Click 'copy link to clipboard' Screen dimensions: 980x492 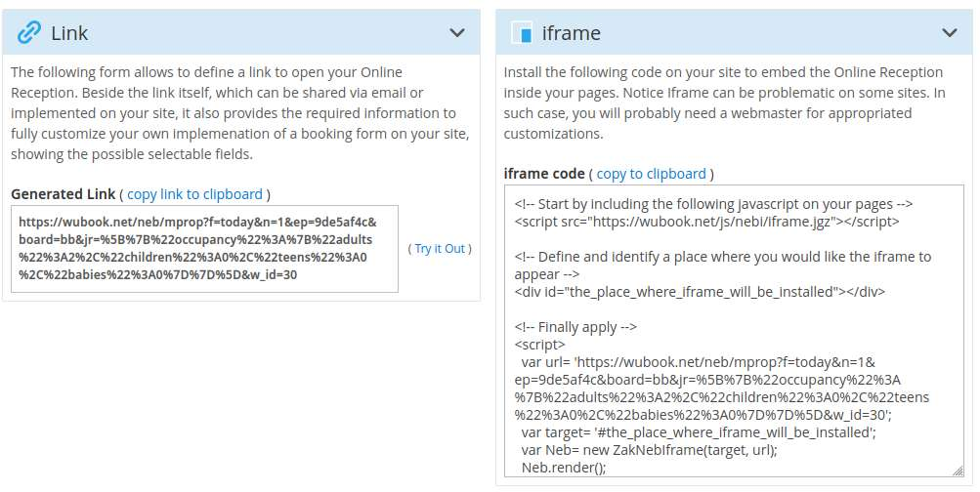coord(195,194)
